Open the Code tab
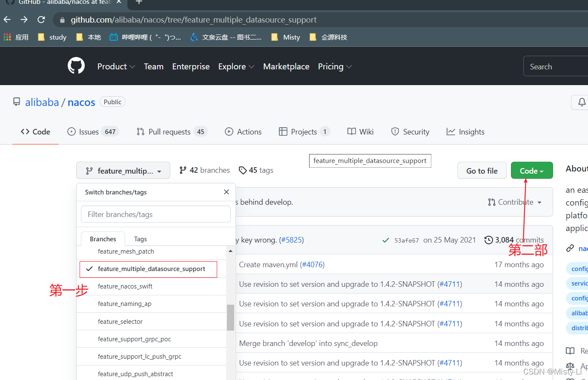The width and height of the screenshot is (588, 380). [35, 132]
